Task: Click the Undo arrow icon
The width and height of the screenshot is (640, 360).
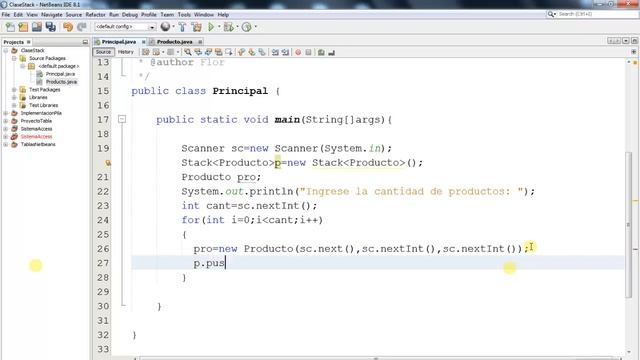Action: click(x=68, y=27)
